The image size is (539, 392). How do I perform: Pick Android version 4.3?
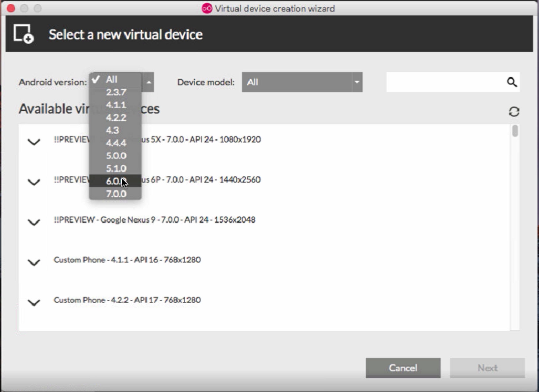(x=115, y=130)
